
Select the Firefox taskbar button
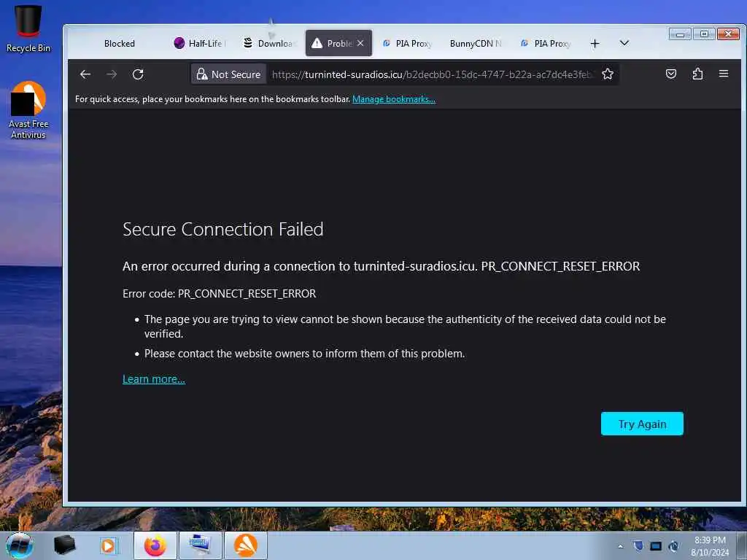[x=155, y=545]
